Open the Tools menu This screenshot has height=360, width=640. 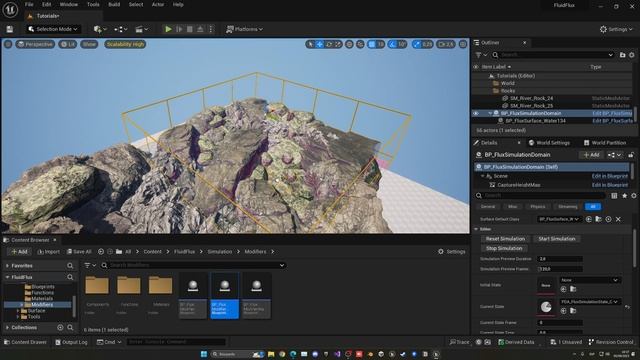click(x=93, y=4)
